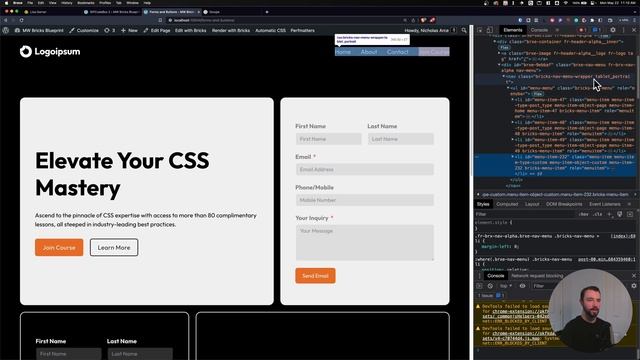Open DevTools settings with the gear icon
This screenshot has height=360, width=640.
click(613, 30)
